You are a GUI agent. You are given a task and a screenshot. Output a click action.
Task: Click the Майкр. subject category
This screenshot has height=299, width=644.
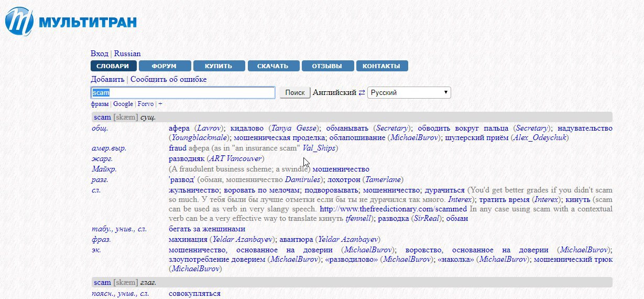104,169
